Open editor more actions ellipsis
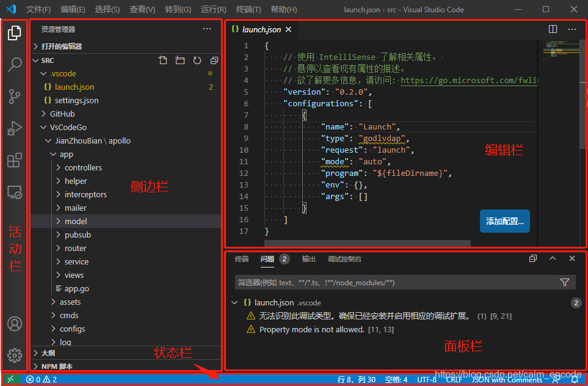 pyautogui.click(x=572, y=29)
